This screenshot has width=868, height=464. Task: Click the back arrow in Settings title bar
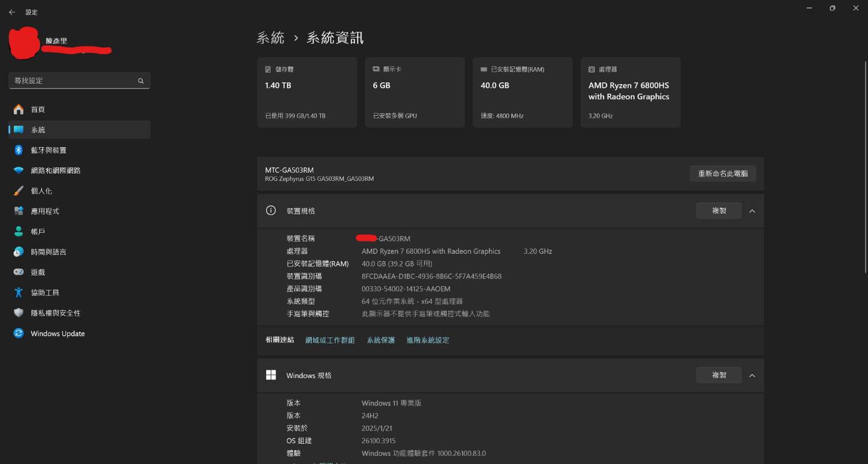[12, 12]
